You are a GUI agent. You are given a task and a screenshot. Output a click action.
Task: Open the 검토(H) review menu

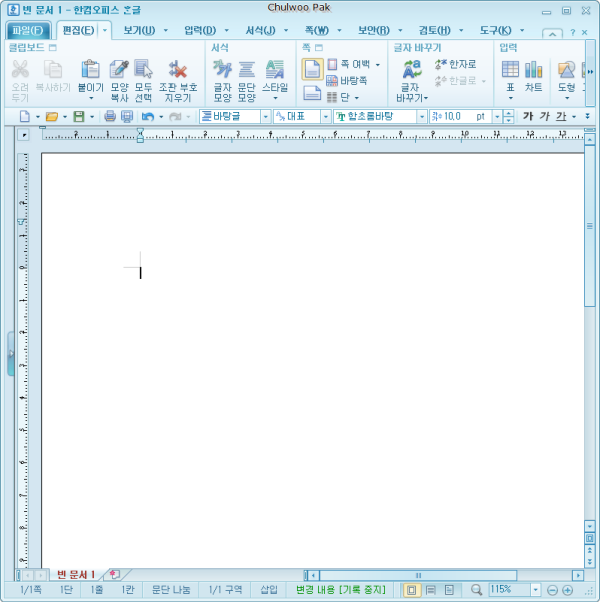(435, 30)
